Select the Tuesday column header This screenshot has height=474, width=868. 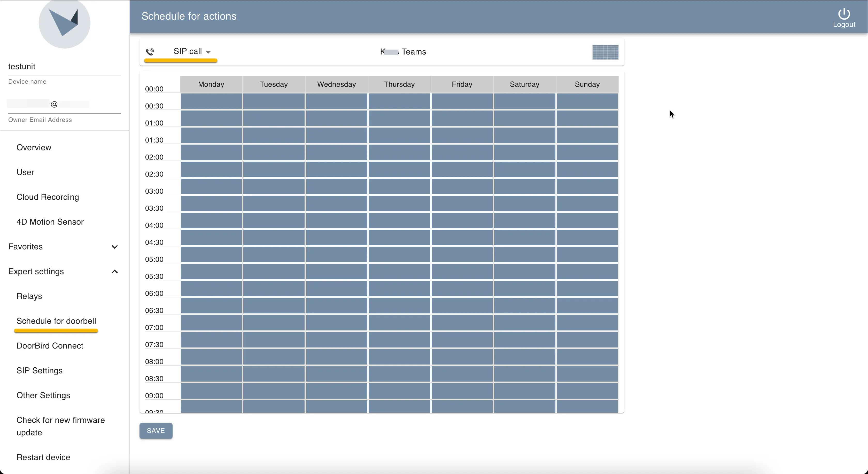point(274,84)
